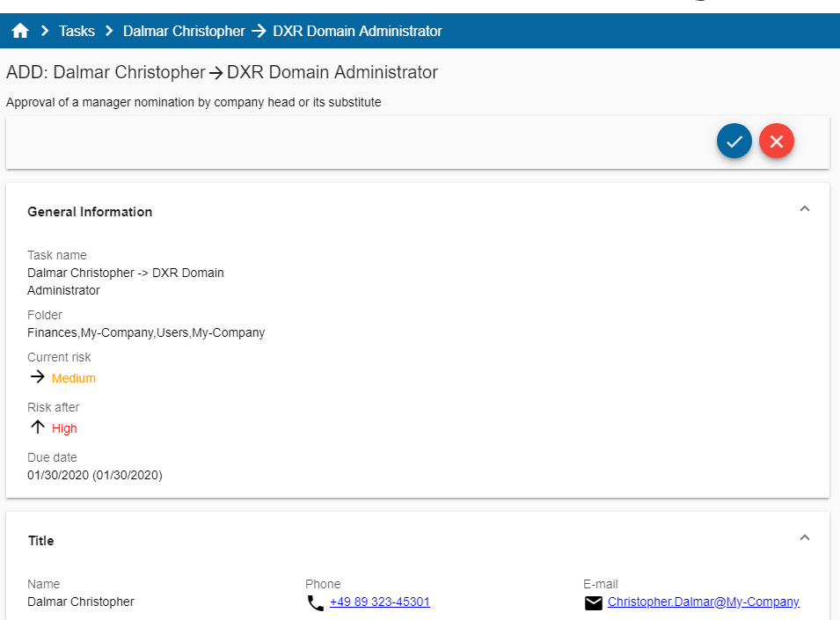The width and height of the screenshot is (840, 620).
Task: Click the Current risk right-arrow icon
Action: pyautogui.click(x=37, y=377)
